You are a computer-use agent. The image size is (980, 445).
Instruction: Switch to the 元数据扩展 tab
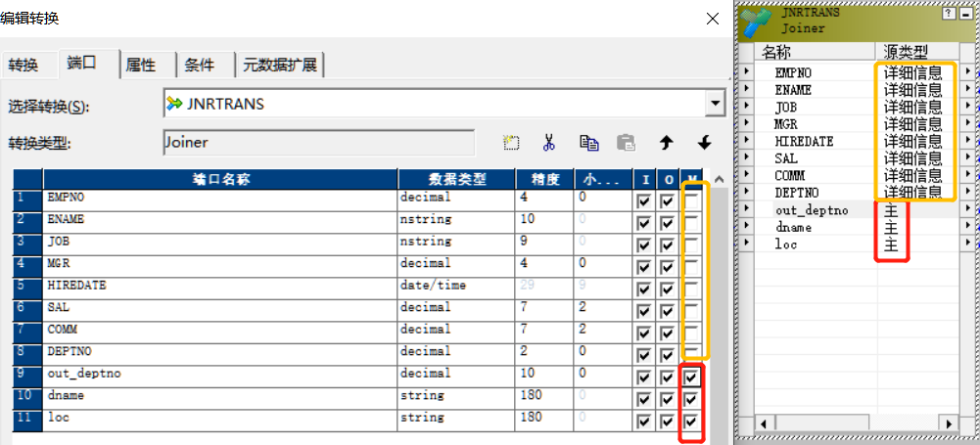(280, 65)
